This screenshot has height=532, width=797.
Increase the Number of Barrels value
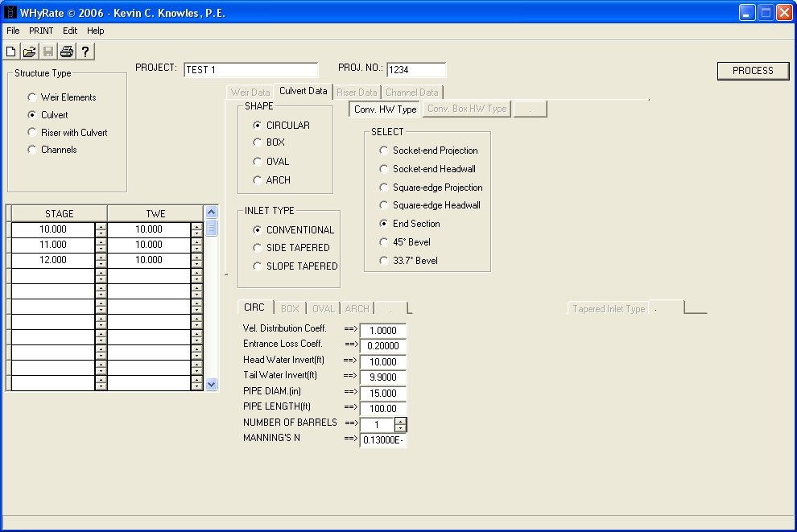pyautogui.click(x=401, y=421)
